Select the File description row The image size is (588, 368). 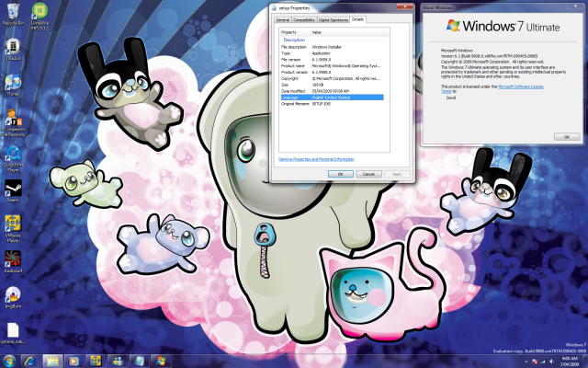point(332,47)
